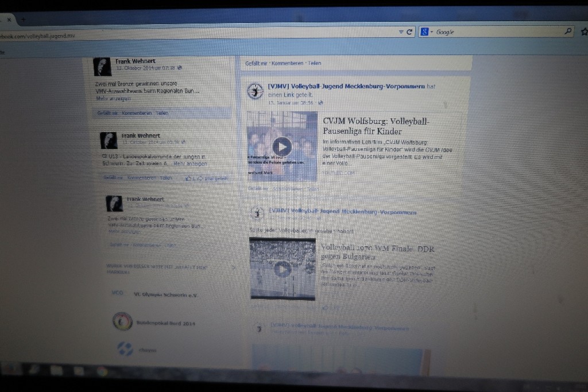This screenshot has height=392, width=588.
Task: Open VJMV avatar on bottom-most post
Action: (259, 328)
